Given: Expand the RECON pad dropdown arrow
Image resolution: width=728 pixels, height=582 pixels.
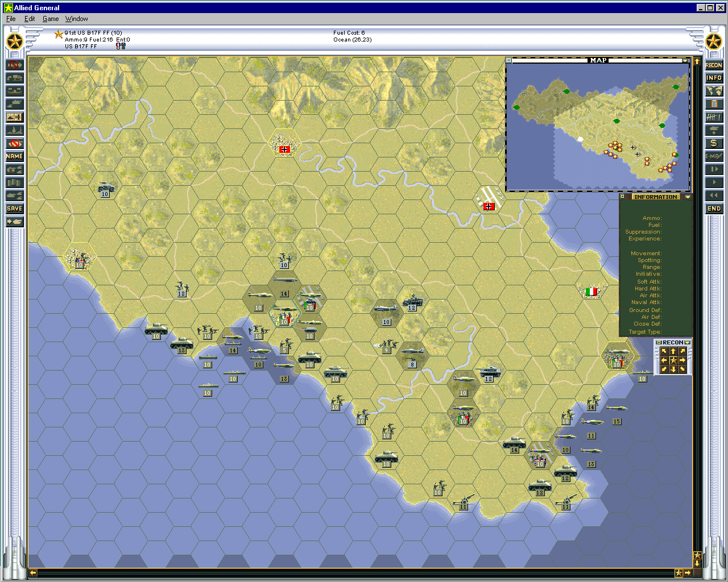Looking at the screenshot, I should [x=688, y=343].
